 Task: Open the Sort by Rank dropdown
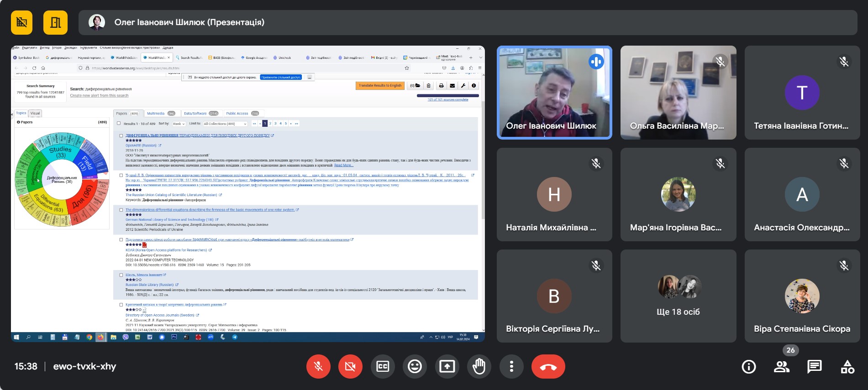178,124
